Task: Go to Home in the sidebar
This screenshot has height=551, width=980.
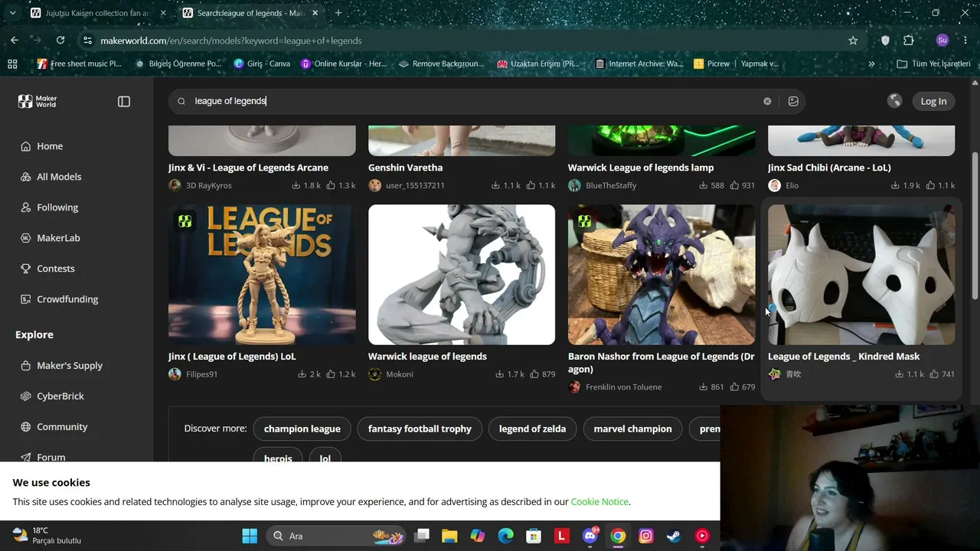Action: [x=50, y=146]
